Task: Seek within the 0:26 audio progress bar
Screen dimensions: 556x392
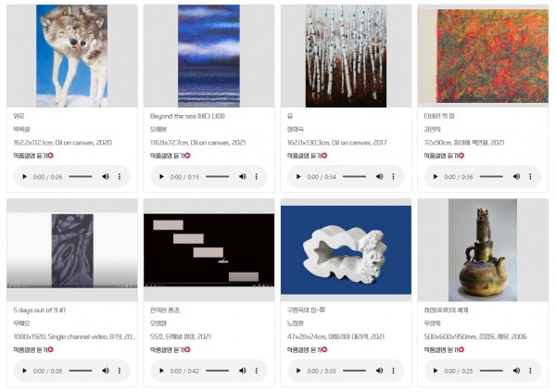Action: click(x=81, y=177)
